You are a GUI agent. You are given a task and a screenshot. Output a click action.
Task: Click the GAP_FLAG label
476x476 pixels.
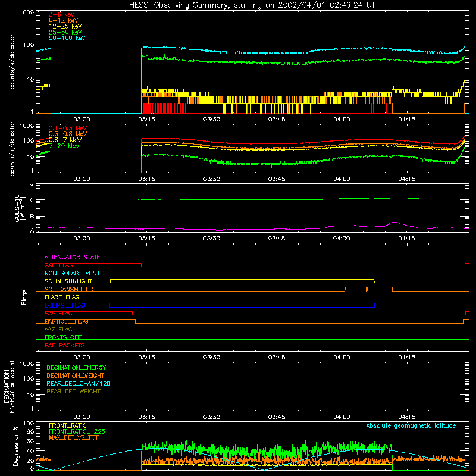(x=58, y=265)
